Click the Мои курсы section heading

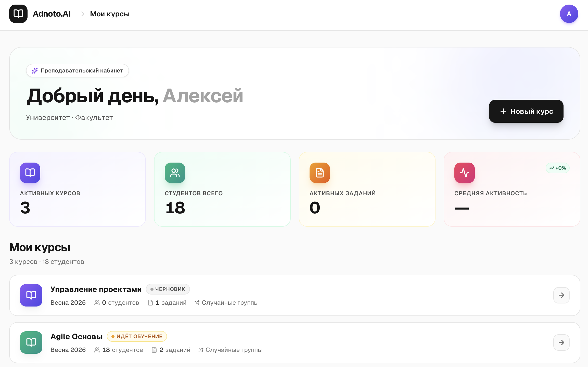click(x=40, y=247)
